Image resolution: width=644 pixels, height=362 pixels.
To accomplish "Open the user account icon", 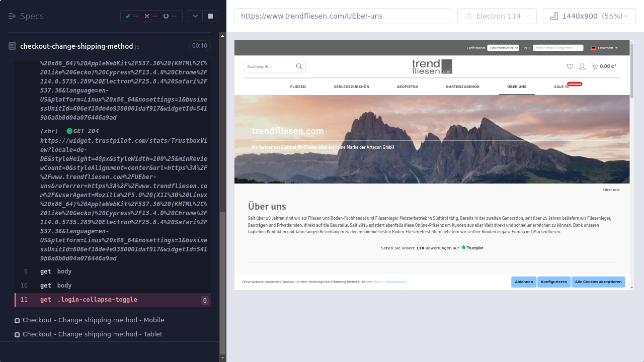I will (x=582, y=66).
